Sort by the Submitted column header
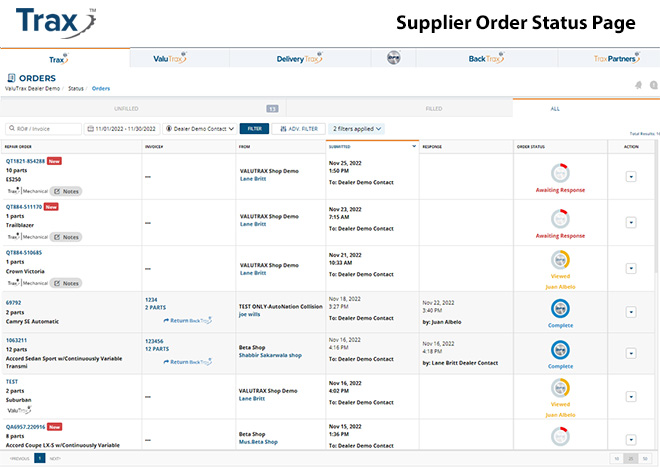The width and height of the screenshot is (660, 468). 372,146
